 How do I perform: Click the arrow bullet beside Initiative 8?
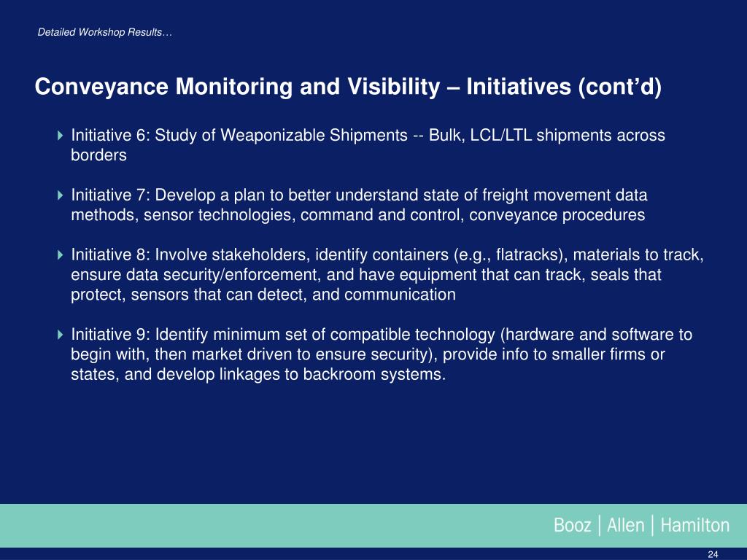coord(60,254)
